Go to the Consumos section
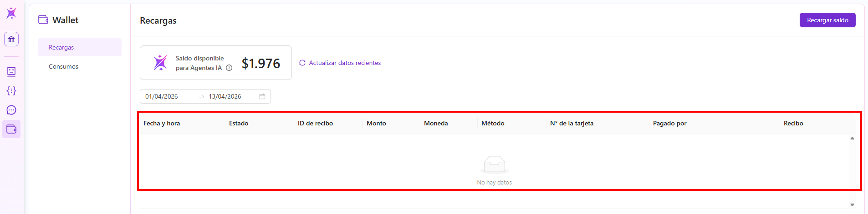This screenshot has height=214, width=868. click(64, 66)
